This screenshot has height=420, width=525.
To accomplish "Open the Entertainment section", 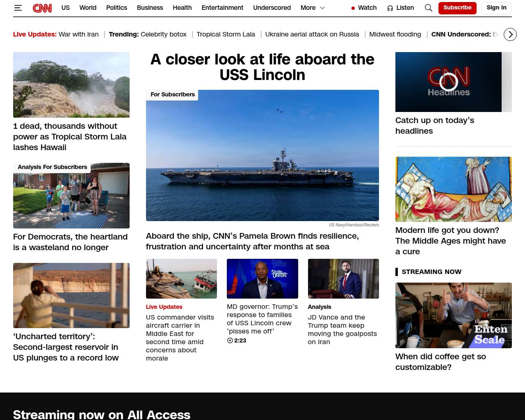I will pos(222,8).
